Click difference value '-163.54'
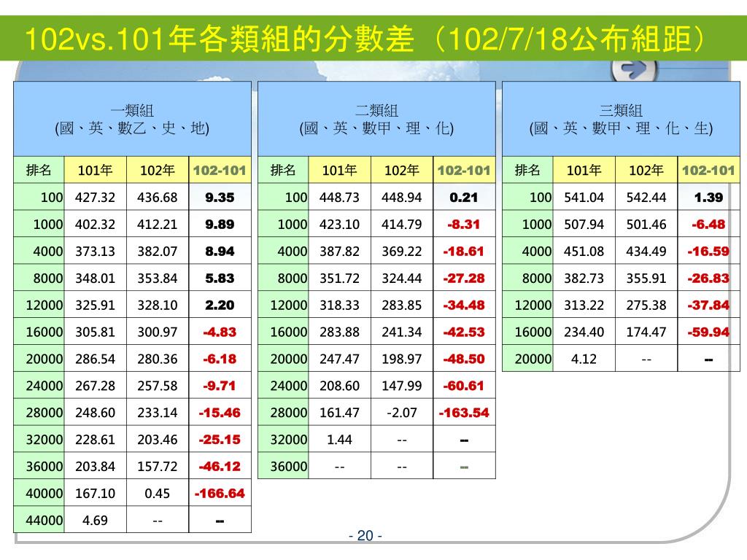The width and height of the screenshot is (747, 560). [x=464, y=413]
